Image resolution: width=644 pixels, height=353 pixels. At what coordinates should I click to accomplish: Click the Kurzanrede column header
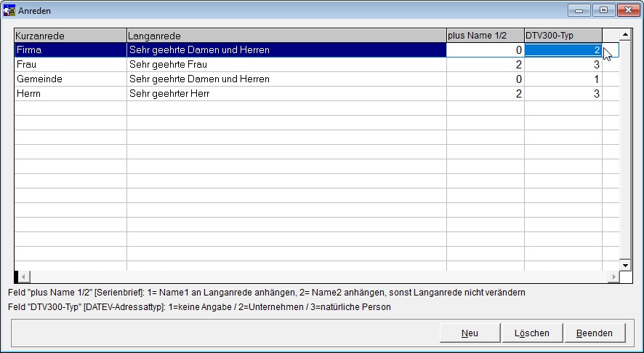pyautogui.click(x=71, y=36)
